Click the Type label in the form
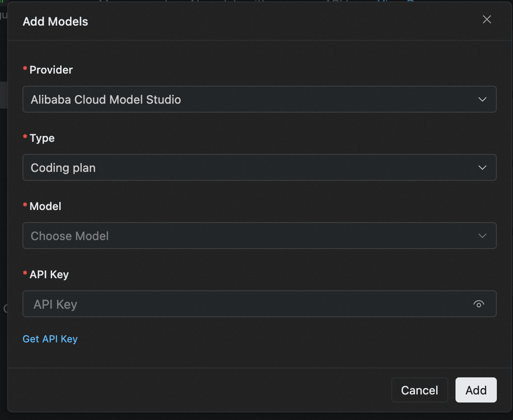Image resolution: width=513 pixels, height=420 pixels. [x=43, y=138]
